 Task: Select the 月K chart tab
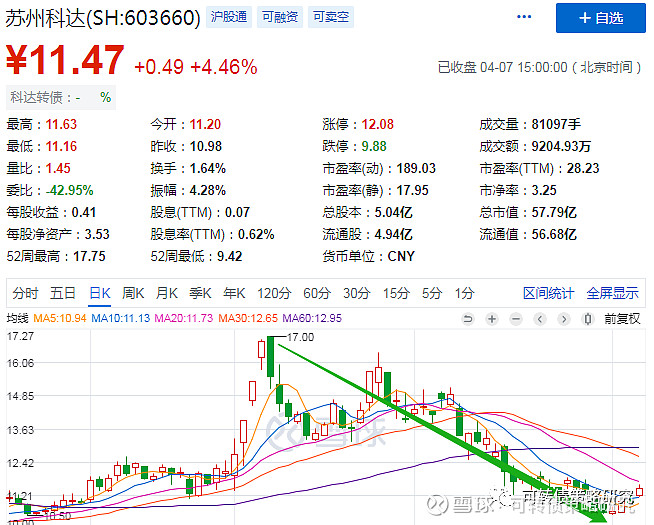tap(166, 293)
